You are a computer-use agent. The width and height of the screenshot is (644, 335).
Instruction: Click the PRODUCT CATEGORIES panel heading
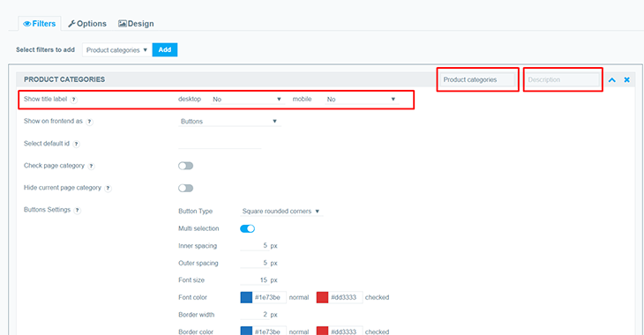pyautogui.click(x=64, y=79)
